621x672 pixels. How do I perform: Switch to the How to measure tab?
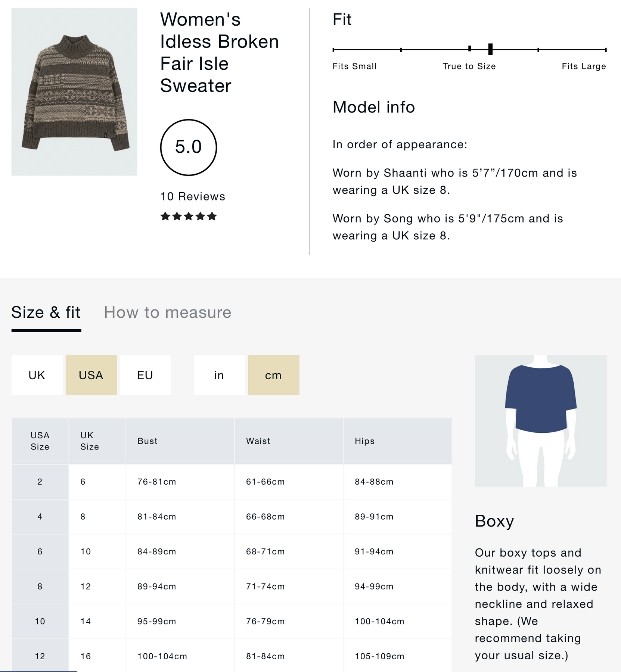167,312
